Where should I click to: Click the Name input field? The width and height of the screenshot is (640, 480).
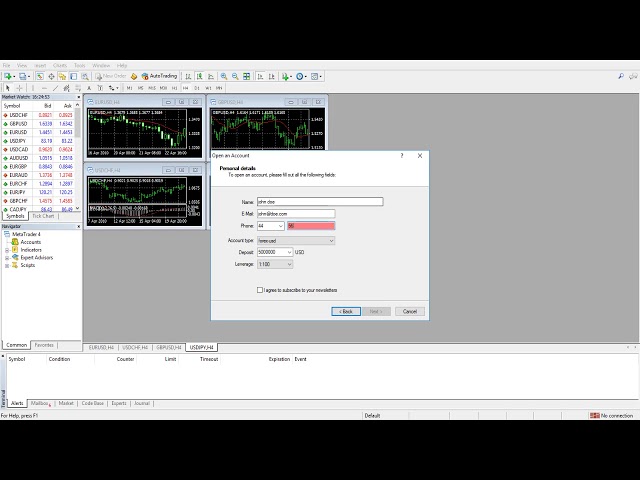319,201
